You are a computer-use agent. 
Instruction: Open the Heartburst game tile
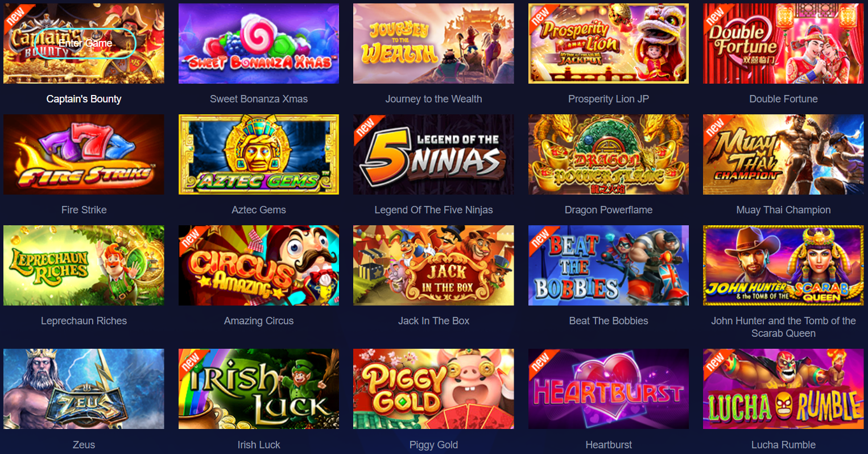[x=609, y=389]
